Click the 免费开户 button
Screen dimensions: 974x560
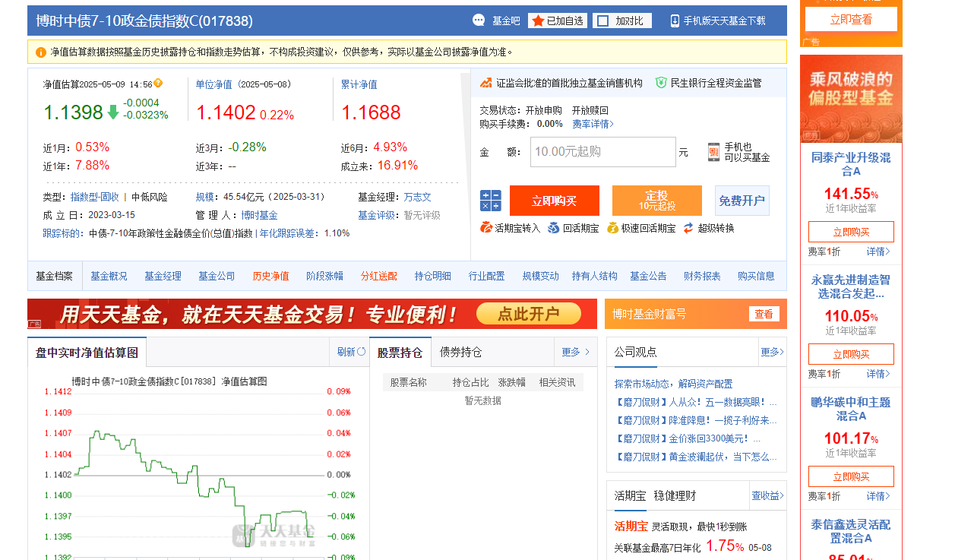tap(742, 201)
